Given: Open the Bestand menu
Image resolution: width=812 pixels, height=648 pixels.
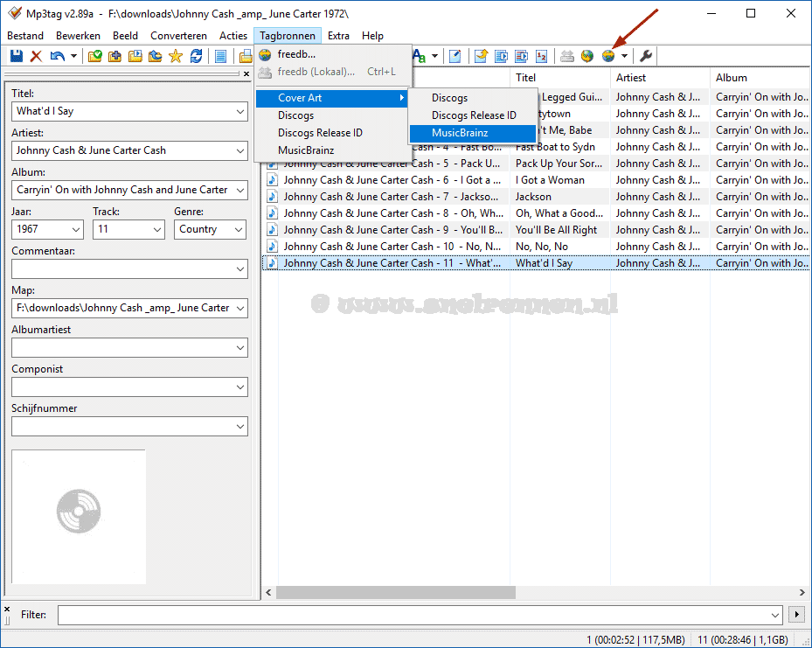Looking at the screenshot, I should pos(25,36).
